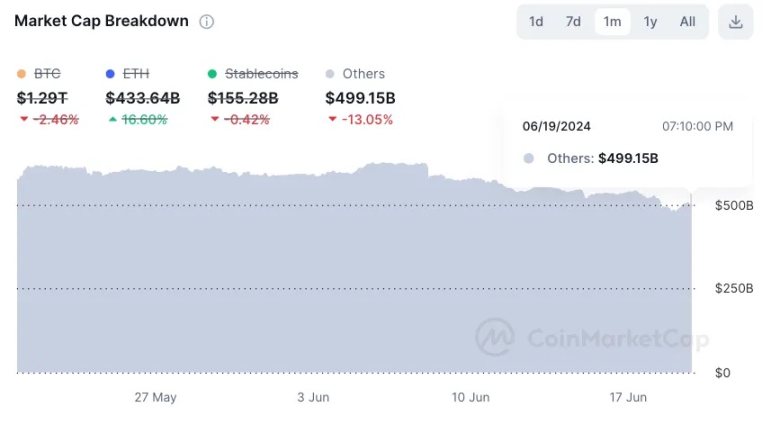This screenshot has width=771, height=425.
Task: Click the 10 Jun date label
Action: coord(470,397)
